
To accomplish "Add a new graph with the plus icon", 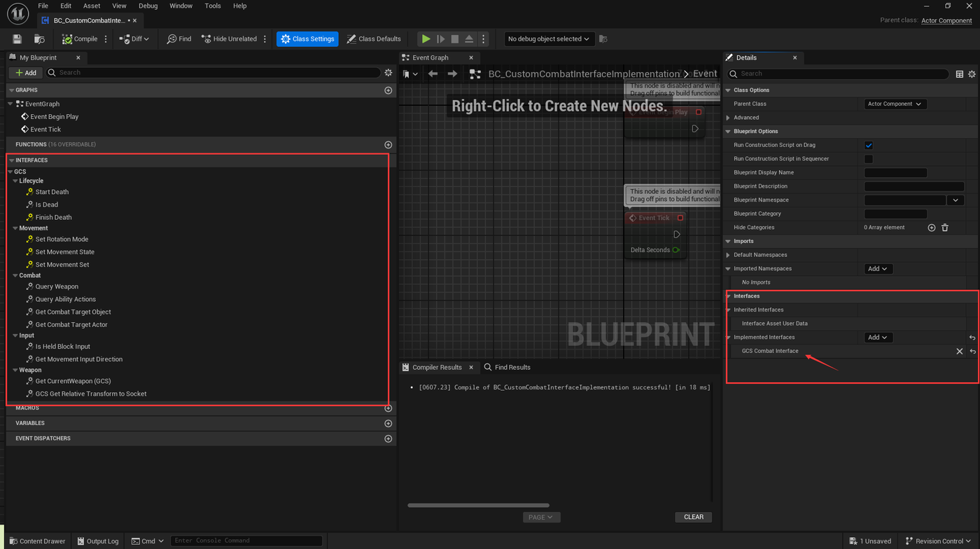I will point(388,90).
